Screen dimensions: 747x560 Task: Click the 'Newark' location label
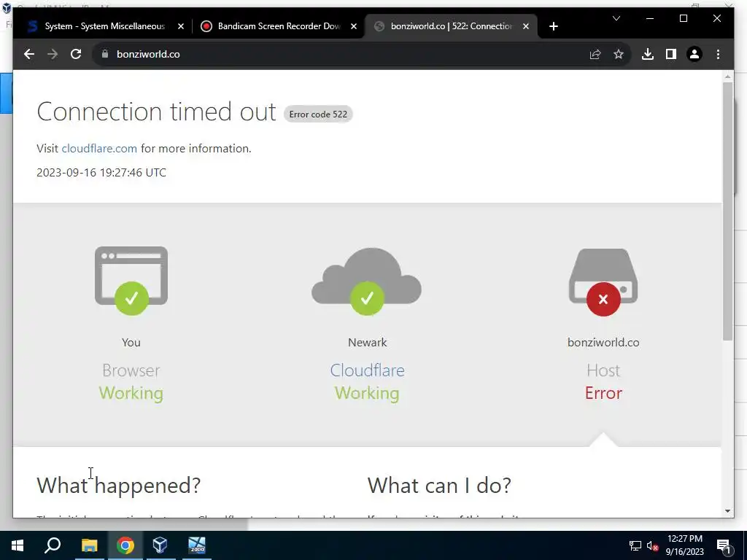pos(368,343)
